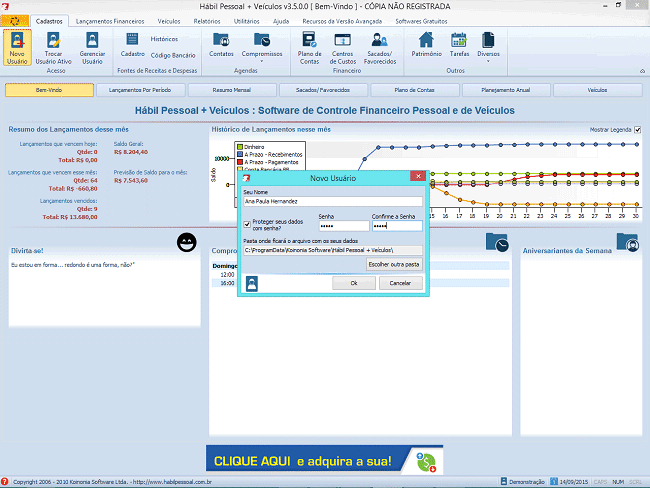The width and height of the screenshot is (650, 488).
Task: Open Softwares Gratuitos ribbon tab
Action: [421, 21]
